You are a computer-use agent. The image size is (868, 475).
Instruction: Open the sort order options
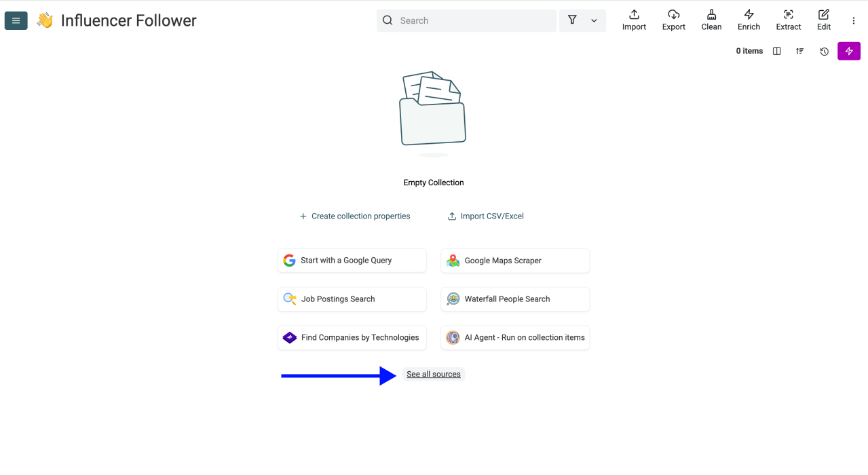[800, 52]
